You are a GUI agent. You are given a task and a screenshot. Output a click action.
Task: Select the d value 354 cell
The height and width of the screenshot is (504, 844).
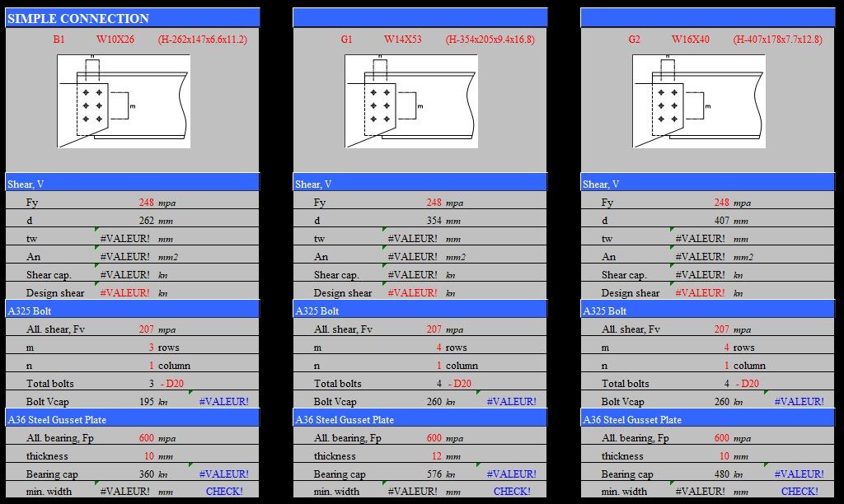[434, 221]
